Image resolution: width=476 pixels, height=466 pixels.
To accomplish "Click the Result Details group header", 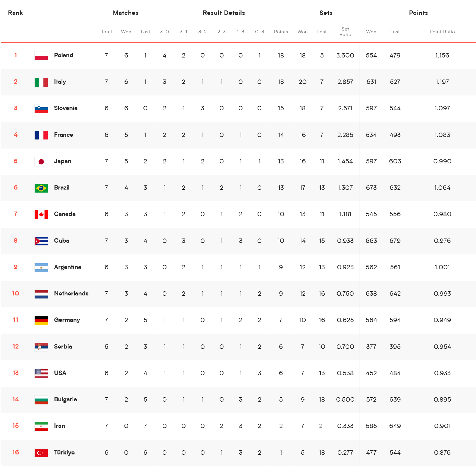I will click(x=224, y=13).
